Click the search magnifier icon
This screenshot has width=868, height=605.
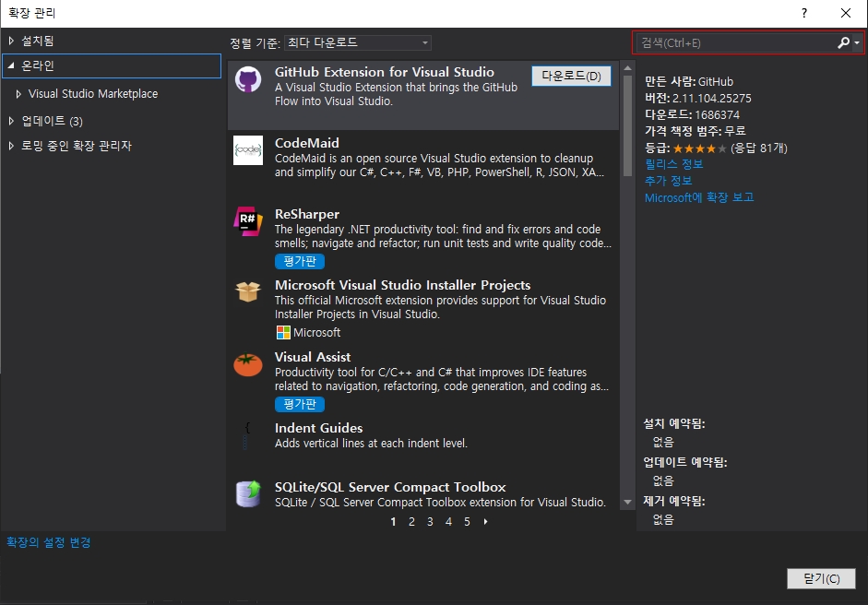[843, 42]
